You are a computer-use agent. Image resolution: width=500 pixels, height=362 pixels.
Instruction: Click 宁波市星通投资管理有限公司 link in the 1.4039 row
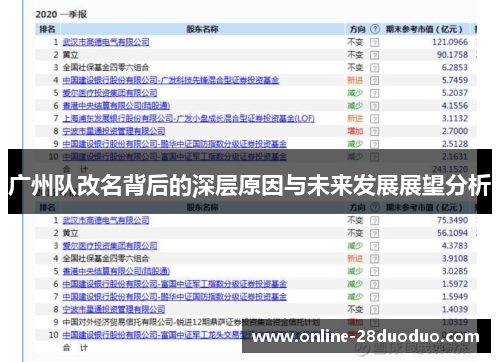(x=114, y=309)
